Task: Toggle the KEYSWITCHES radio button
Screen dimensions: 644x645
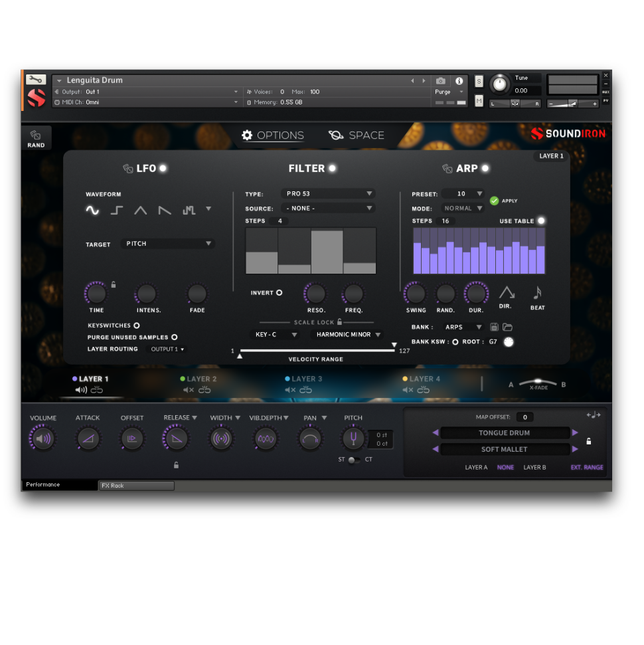Action: click(x=137, y=325)
